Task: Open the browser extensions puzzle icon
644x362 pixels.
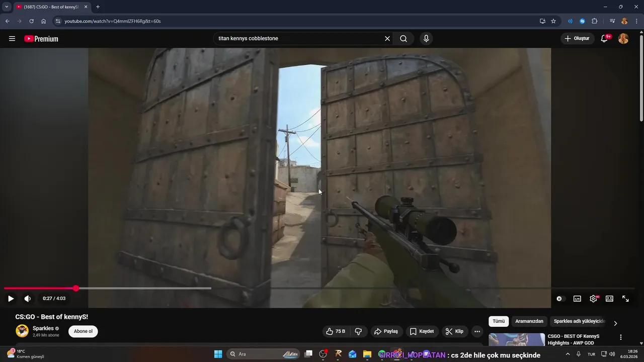Action: (594, 21)
